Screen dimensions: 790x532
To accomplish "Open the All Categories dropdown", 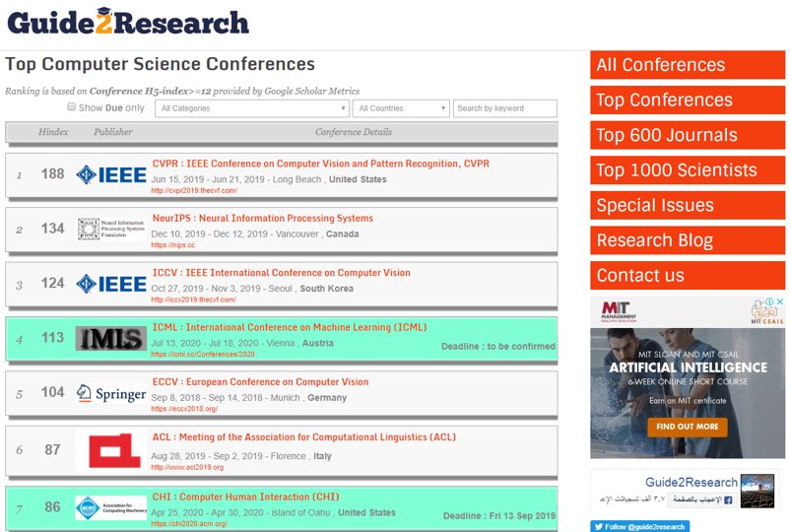I will [252, 108].
